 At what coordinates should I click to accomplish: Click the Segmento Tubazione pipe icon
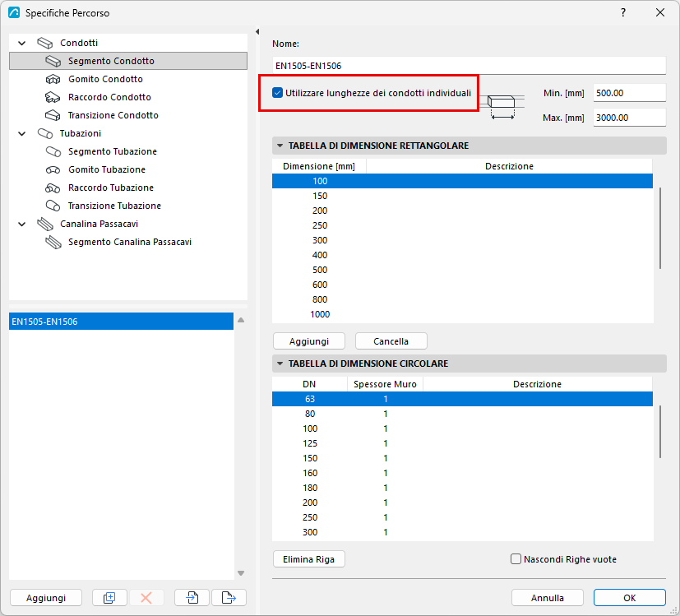pyautogui.click(x=53, y=151)
